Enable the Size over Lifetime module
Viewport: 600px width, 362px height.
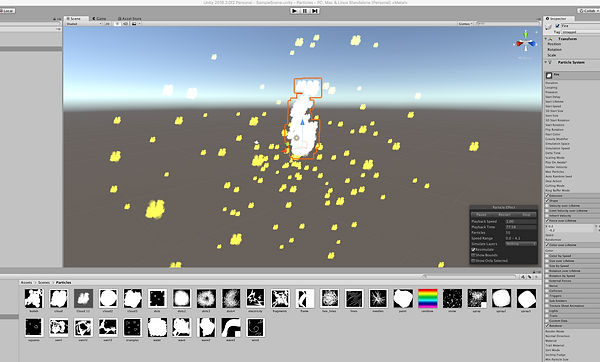[x=547, y=261]
